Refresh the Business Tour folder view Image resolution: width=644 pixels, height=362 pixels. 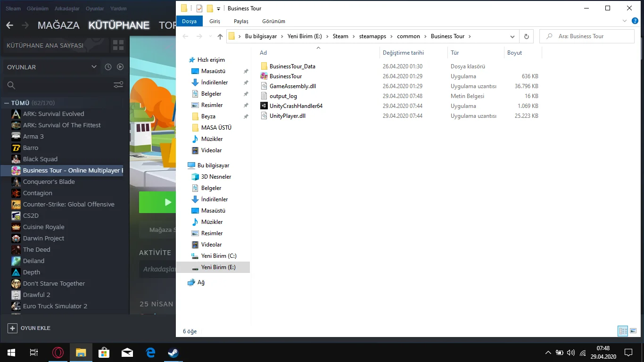pyautogui.click(x=527, y=36)
